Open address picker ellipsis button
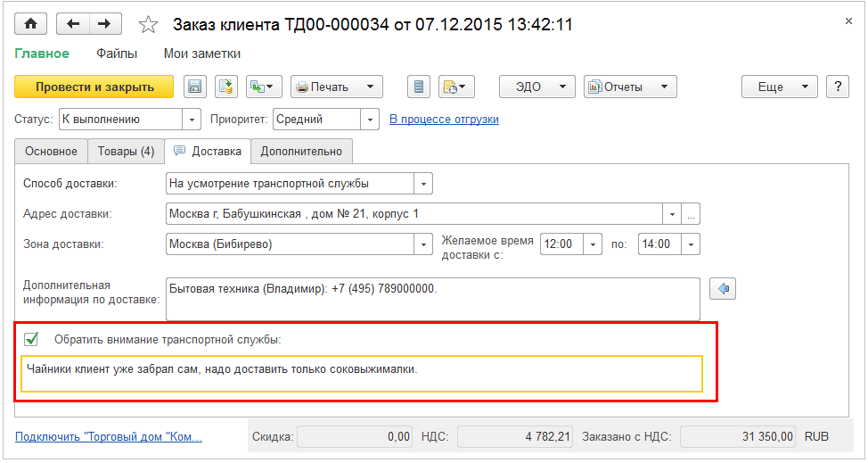Screen dimensions: 868x463 click(x=691, y=214)
